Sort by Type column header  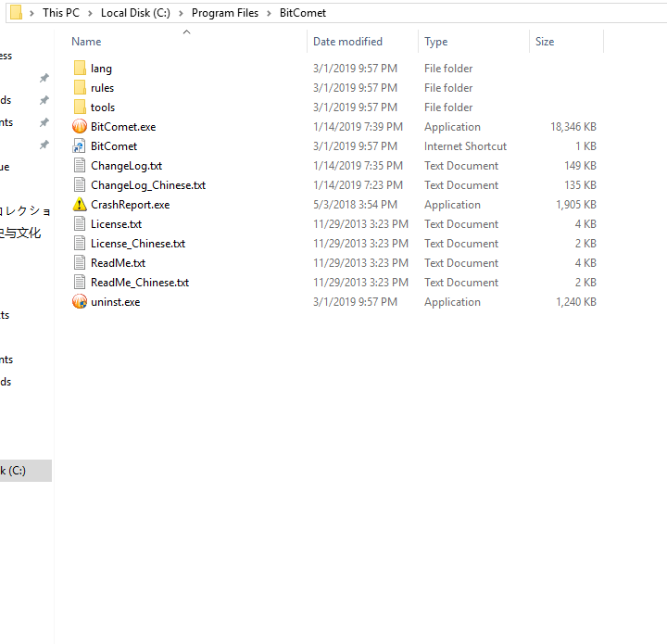coord(435,42)
